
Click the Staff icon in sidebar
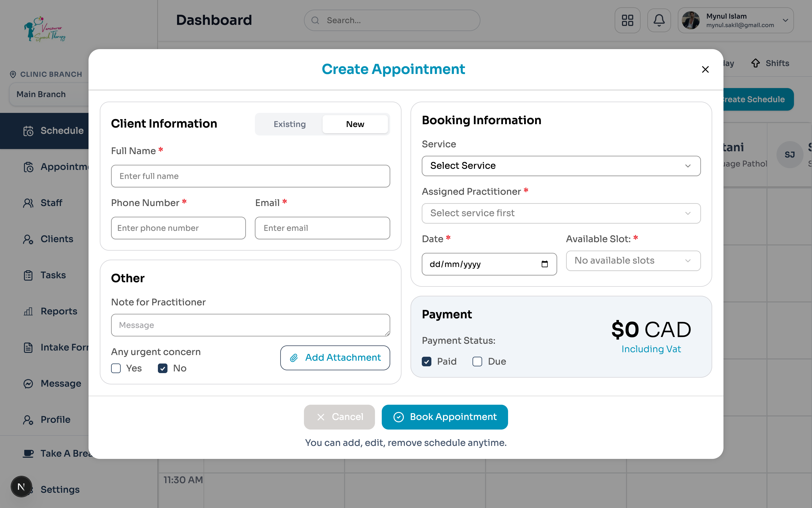click(x=28, y=203)
